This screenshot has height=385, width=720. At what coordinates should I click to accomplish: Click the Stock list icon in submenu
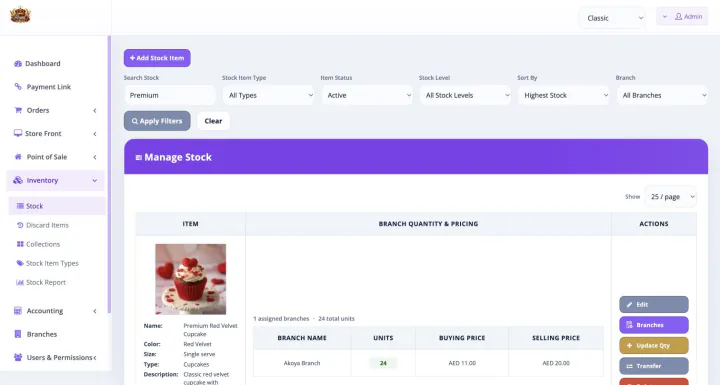pos(20,206)
